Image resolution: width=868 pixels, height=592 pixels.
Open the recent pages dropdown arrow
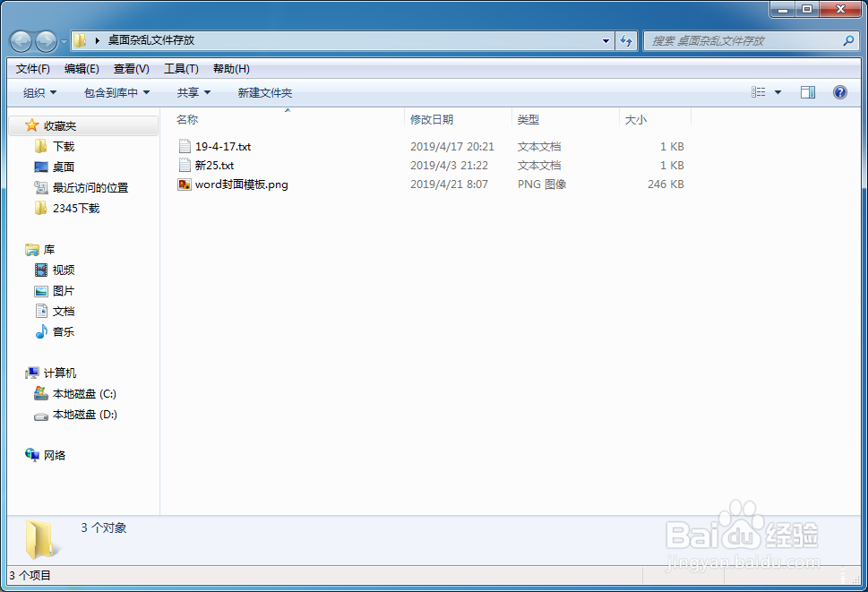click(x=64, y=41)
